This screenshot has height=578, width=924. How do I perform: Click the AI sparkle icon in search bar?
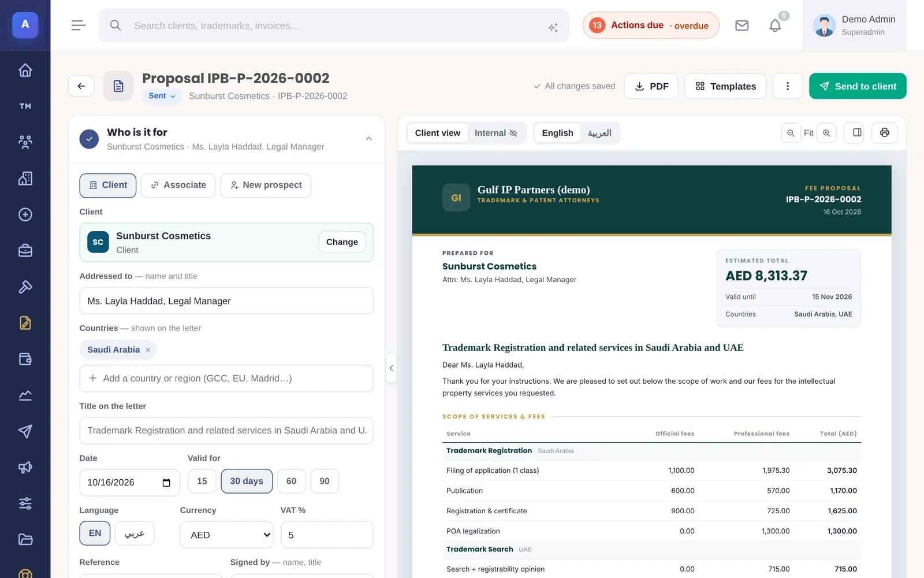(553, 27)
